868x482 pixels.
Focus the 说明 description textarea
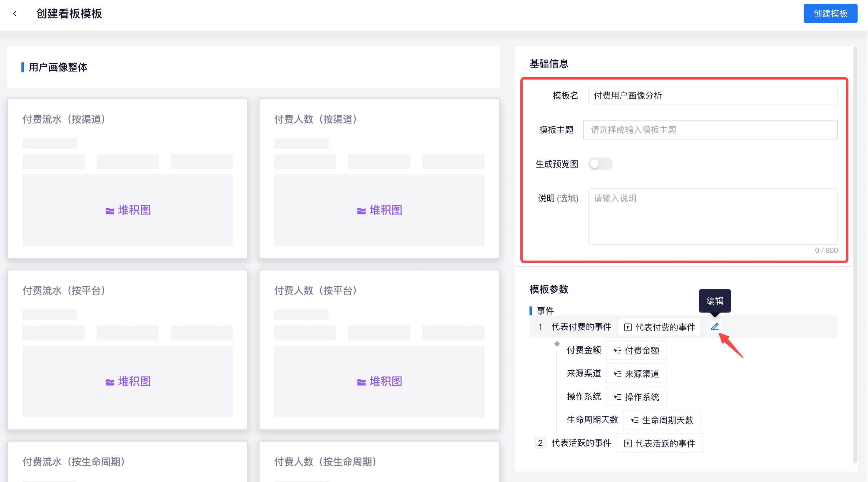[713, 217]
